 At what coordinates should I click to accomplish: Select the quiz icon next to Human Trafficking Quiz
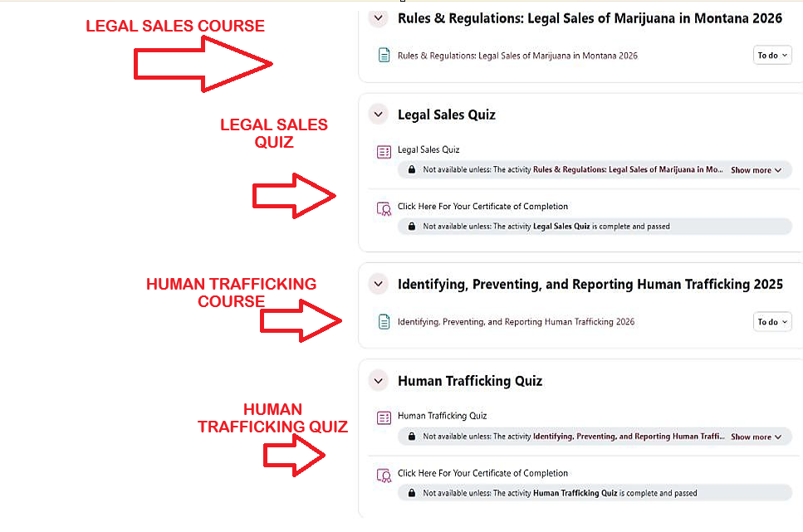point(383,417)
